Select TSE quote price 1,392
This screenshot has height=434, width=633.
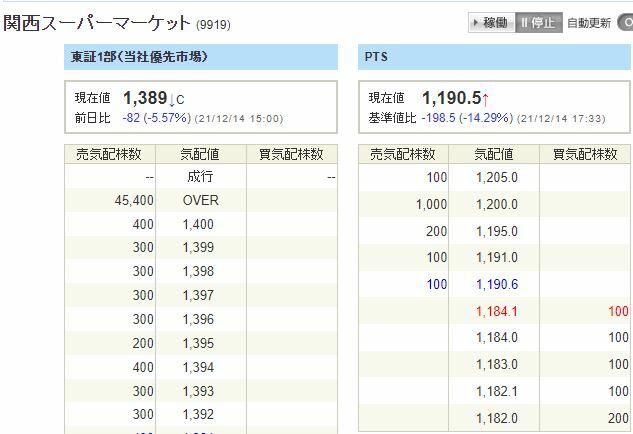pyautogui.click(x=198, y=415)
